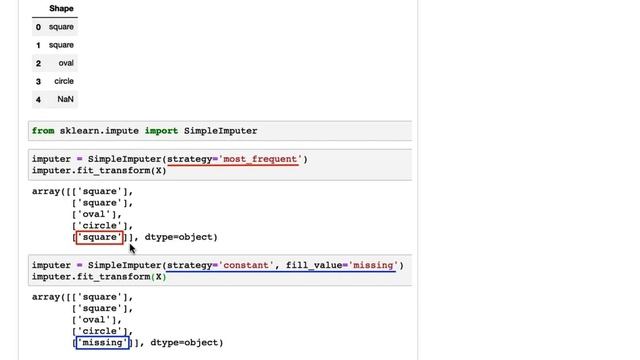Click 'missing' value in second output

[x=102, y=342]
